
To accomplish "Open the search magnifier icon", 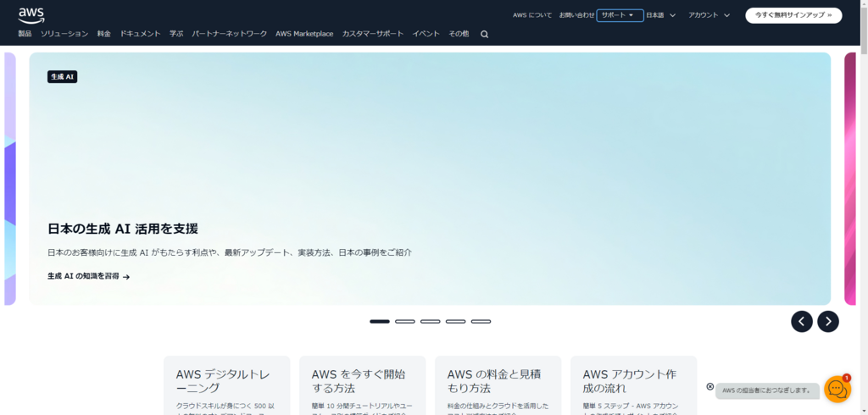I will (484, 35).
